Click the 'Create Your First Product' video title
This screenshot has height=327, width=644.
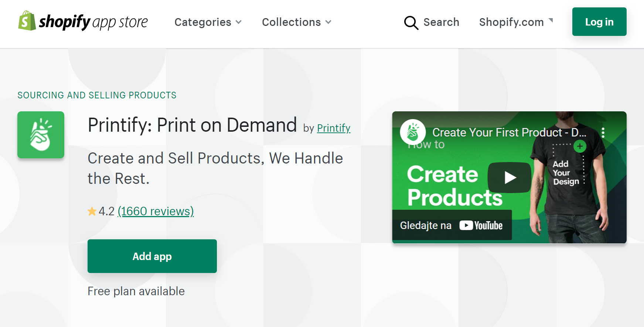click(x=509, y=132)
